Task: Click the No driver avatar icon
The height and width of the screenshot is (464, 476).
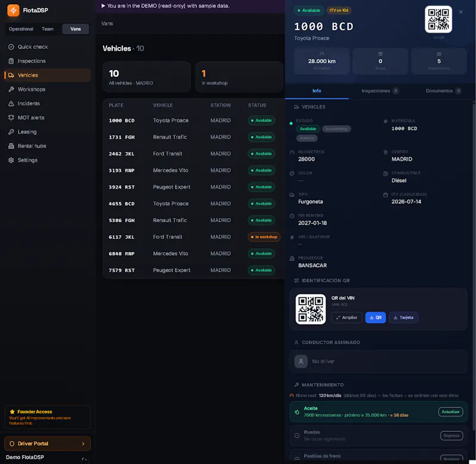Action: (301, 362)
